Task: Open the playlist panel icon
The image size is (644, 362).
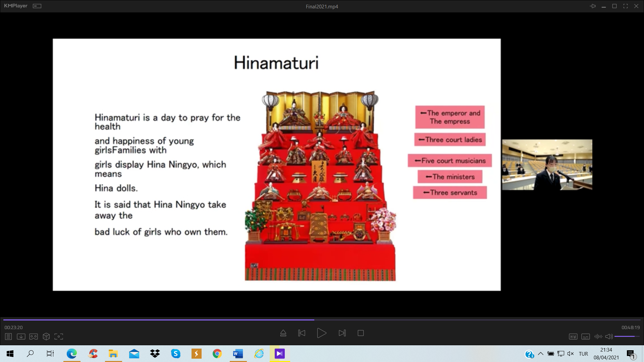Action: tap(8, 337)
